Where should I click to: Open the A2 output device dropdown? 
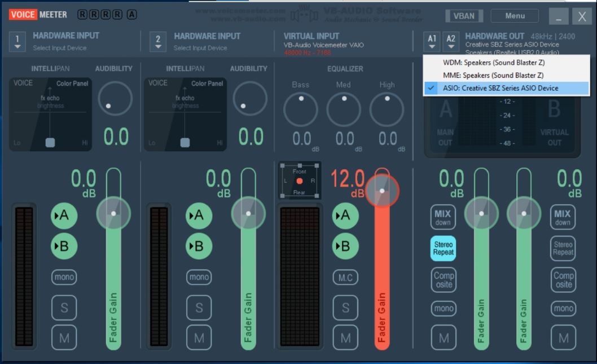tap(451, 42)
